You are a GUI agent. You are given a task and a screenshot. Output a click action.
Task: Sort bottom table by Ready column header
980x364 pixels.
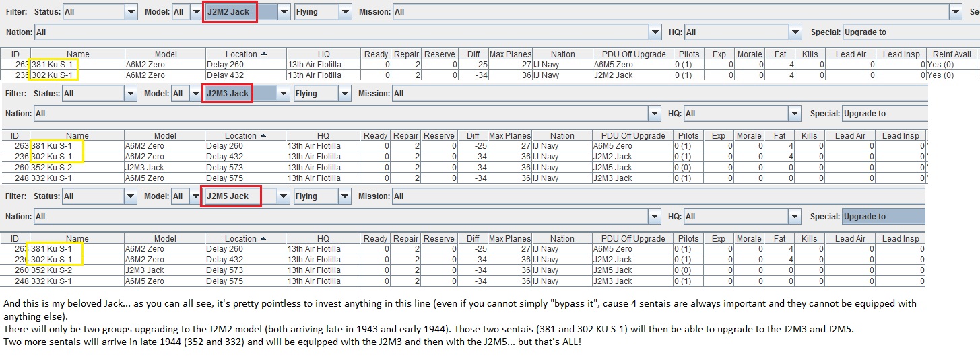376,238
